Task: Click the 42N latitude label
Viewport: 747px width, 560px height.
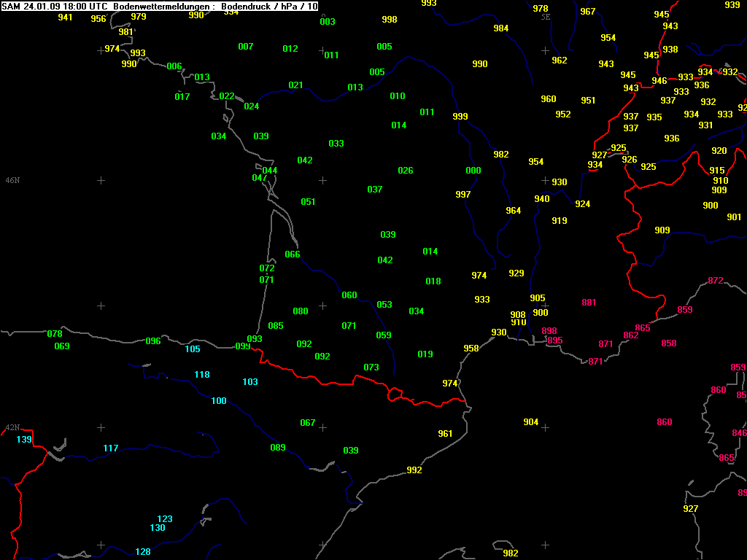Action: 12,427
